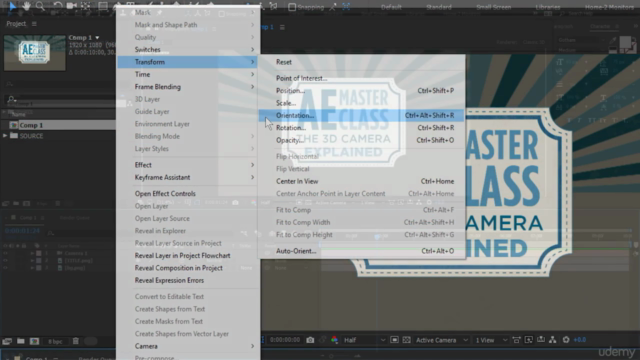Screen dimensions: 640x360
Task: Take a snapshot with the camera icon
Action: click(x=310, y=340)
